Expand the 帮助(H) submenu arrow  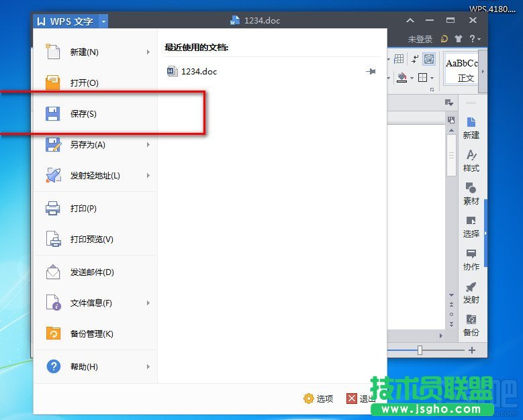148,366
